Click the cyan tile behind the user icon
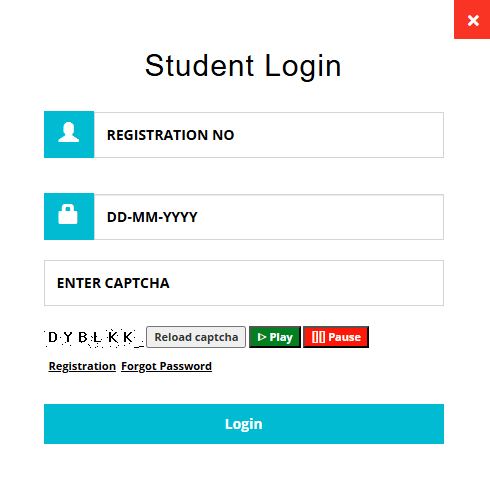This screenshot has width=490, height=493. pos(69,134)
